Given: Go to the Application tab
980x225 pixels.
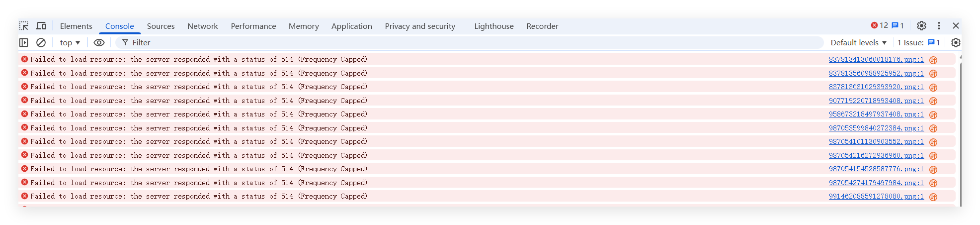Looking at the screenshot, I should pyautogui.click(x=351, y=26).
